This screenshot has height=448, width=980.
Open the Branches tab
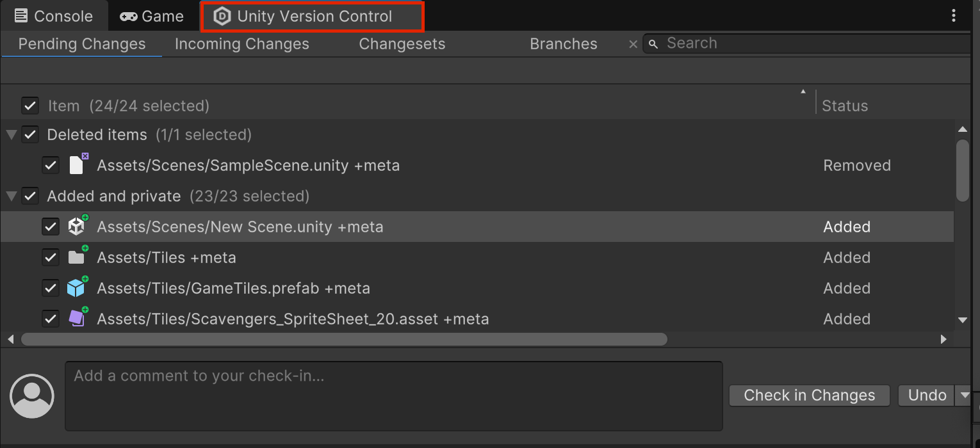tap(564, 44)
